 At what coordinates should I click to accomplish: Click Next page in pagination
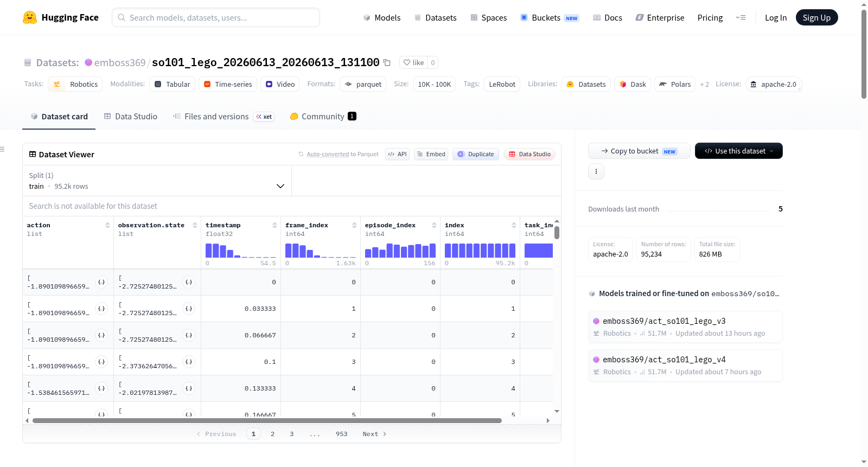click(x=374, y=434)
